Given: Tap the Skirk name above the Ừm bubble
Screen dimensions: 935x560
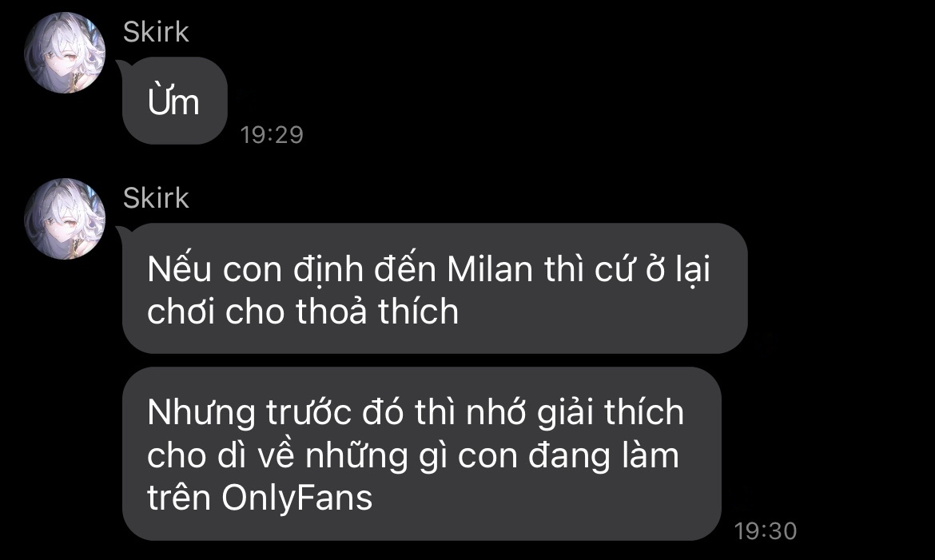Looking at the screenshot, I should (x=156, y=32).
